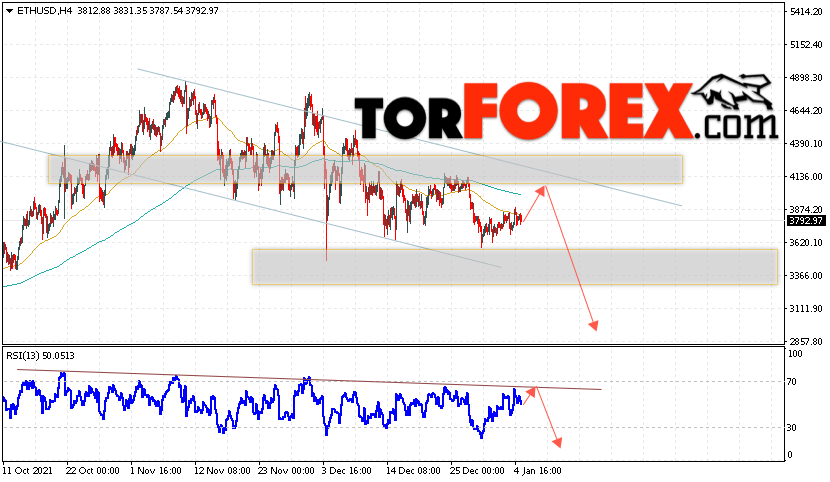Click the 3620.10 price axis value

tap(806, 242)
